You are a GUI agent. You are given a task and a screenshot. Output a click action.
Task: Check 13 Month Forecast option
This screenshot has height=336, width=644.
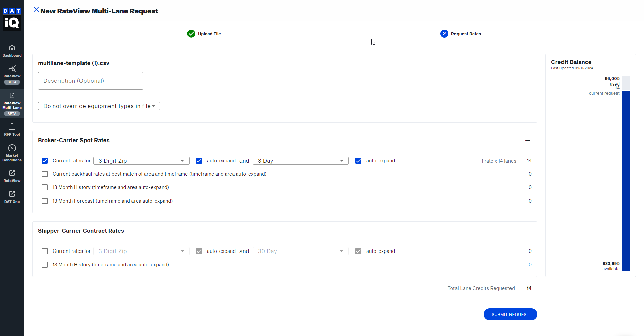[45, 201]
